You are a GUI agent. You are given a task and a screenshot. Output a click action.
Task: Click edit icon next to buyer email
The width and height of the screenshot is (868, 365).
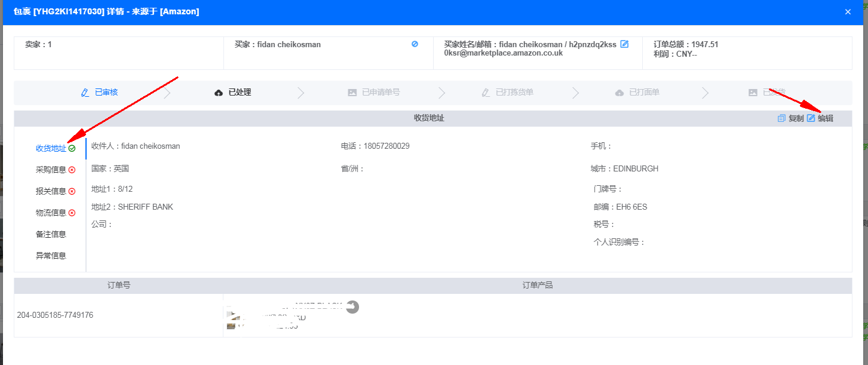coord(624,44)
